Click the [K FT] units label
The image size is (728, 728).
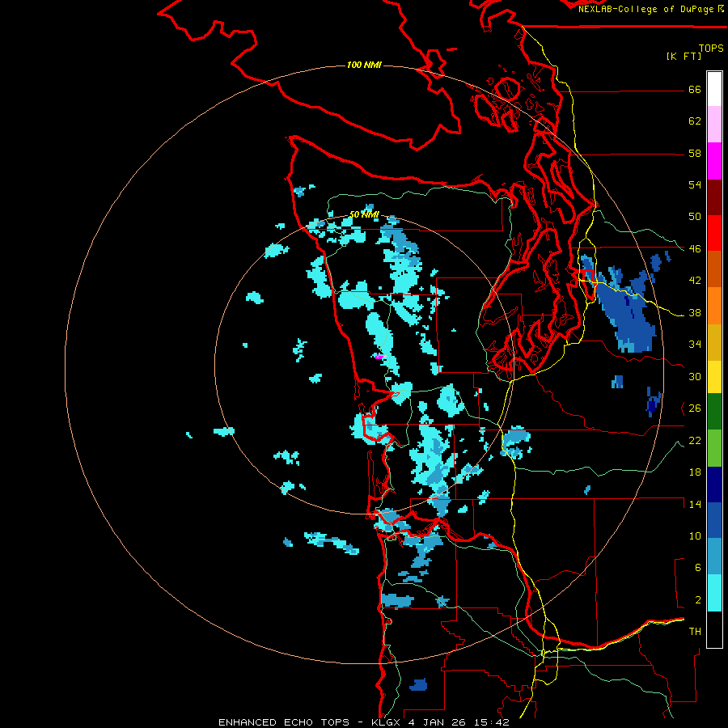(x=684, y=56)
